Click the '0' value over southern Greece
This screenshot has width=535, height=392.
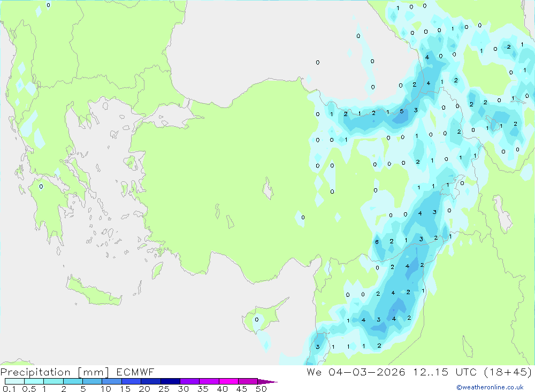[41, 187]
